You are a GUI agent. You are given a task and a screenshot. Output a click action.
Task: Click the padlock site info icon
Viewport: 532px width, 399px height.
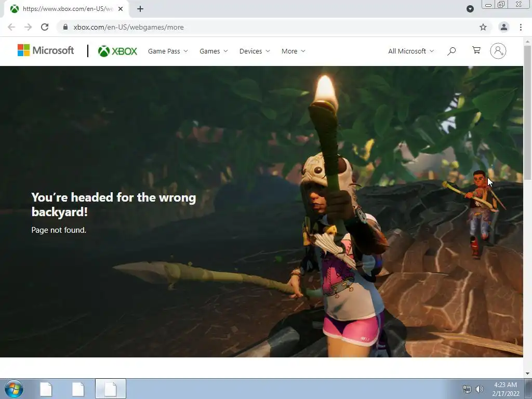tap(65, 27)
